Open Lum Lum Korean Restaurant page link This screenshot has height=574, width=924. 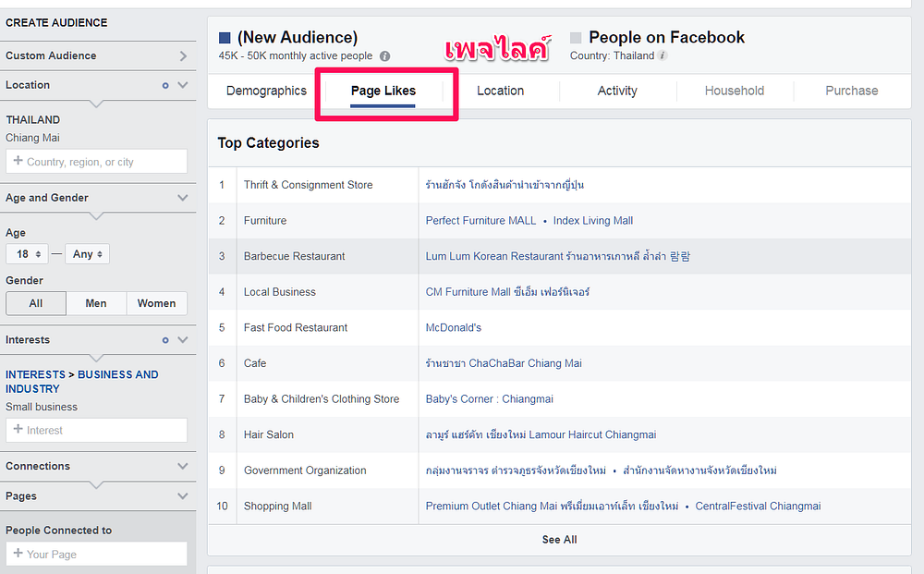pos(557,256)
